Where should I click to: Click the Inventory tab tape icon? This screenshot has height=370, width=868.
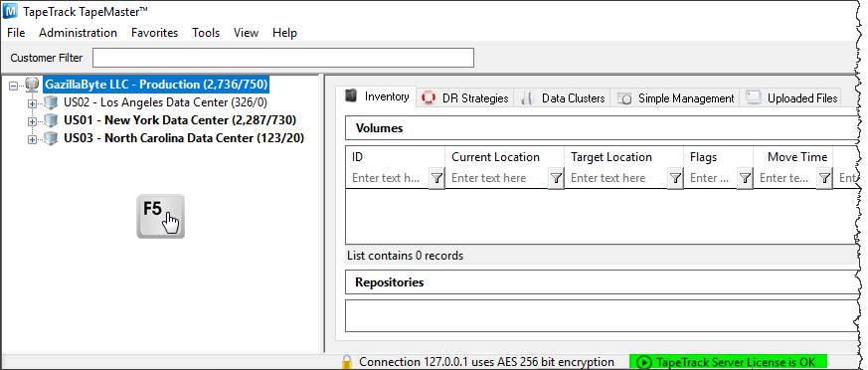pos(351,96)
